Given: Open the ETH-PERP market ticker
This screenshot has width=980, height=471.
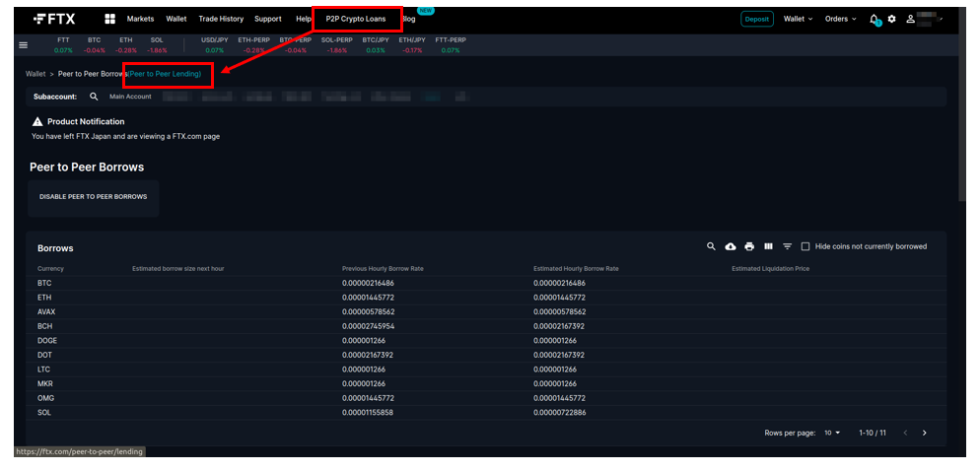Looking at the screenshot, I should point(253,44).
